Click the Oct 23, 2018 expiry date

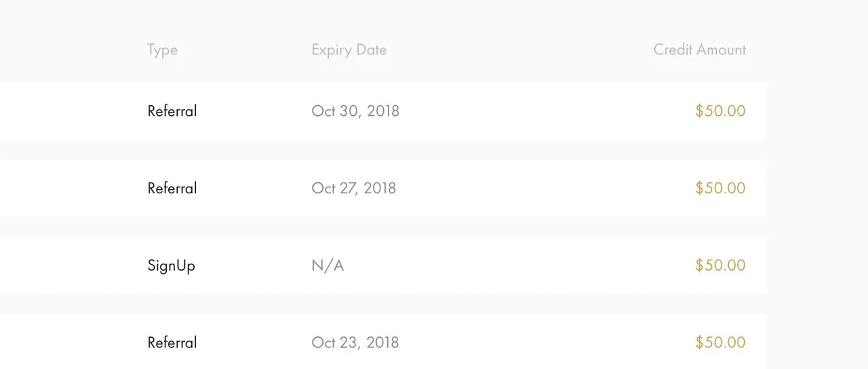click(355, 343)
